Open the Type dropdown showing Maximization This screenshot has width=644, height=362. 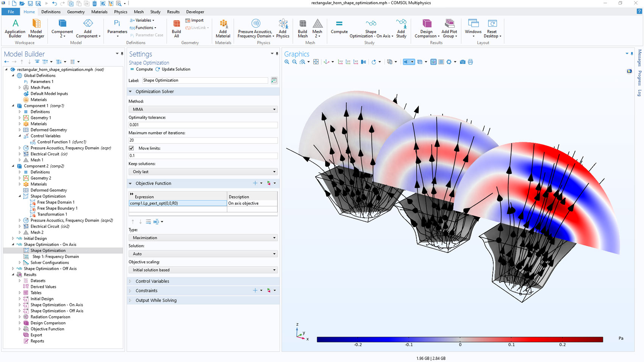(x=203, y=238)
